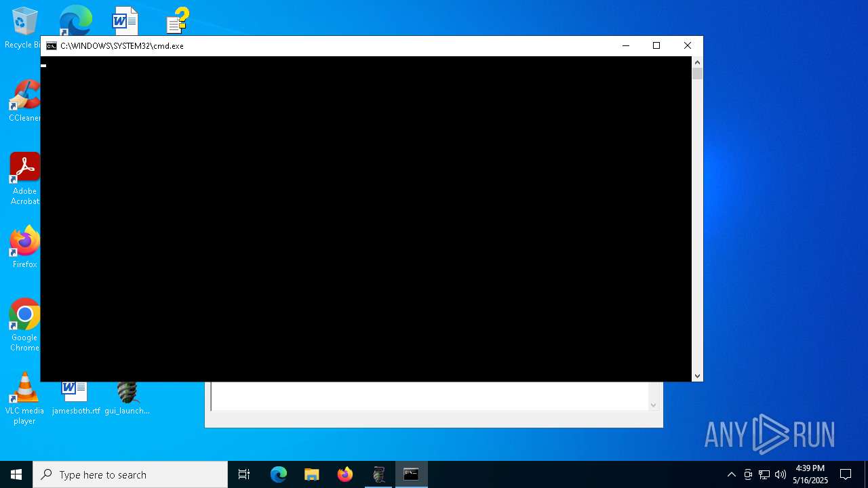Click the taskbar search box
868x488 pixels.
(130, 474)
